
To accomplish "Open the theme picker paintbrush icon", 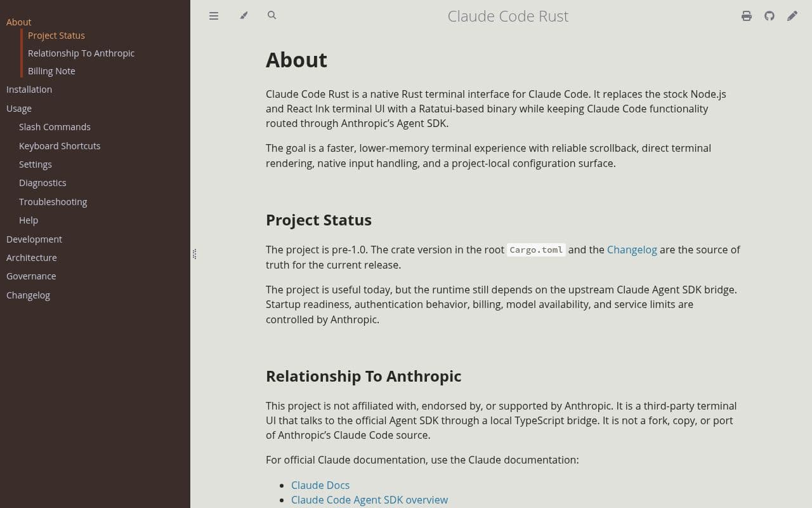I will point(244,15).
